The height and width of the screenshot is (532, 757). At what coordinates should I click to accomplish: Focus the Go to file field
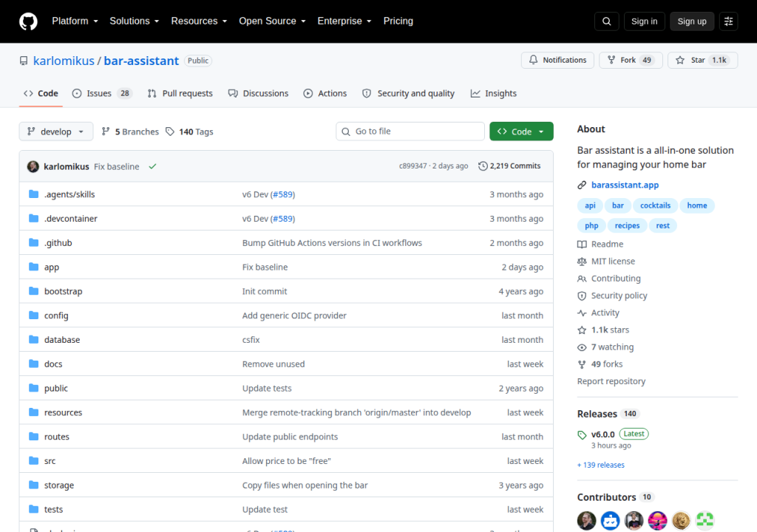pyautogui.click(x=410, y=132)
